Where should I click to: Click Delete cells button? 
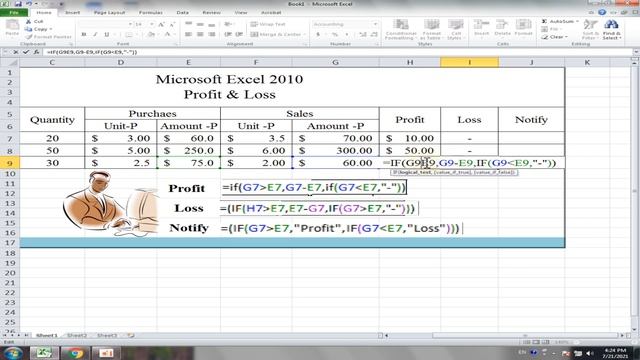[502, 28]
